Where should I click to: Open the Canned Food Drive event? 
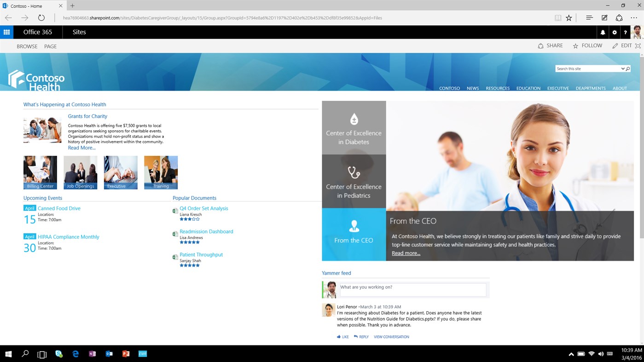point(59,208)
